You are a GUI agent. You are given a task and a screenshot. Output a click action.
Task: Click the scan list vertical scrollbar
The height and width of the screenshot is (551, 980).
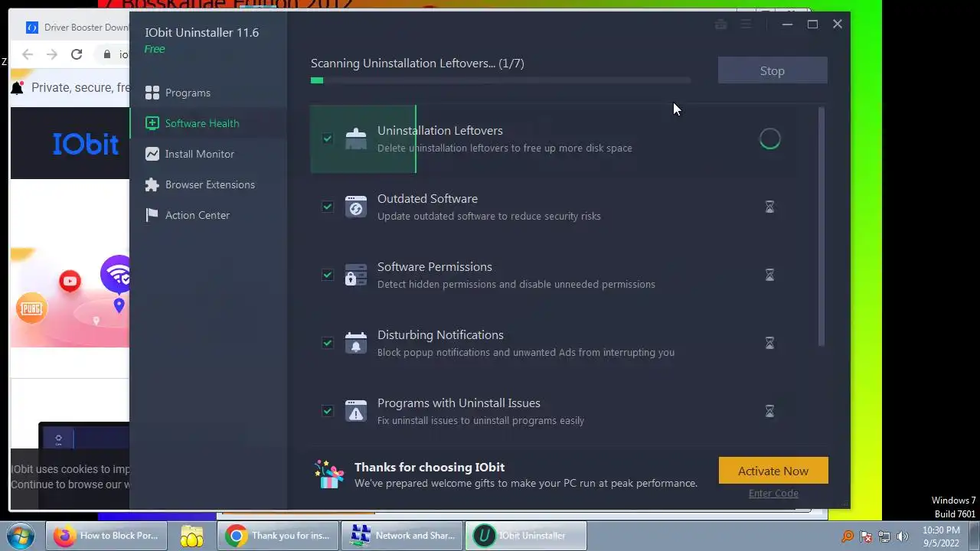point(822,227)
